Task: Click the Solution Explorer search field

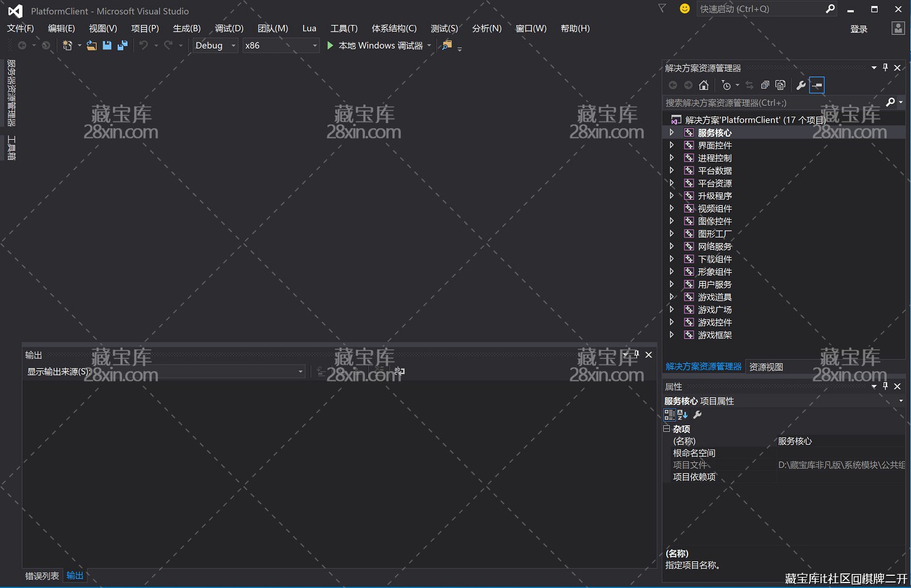Action: (771, 103)
